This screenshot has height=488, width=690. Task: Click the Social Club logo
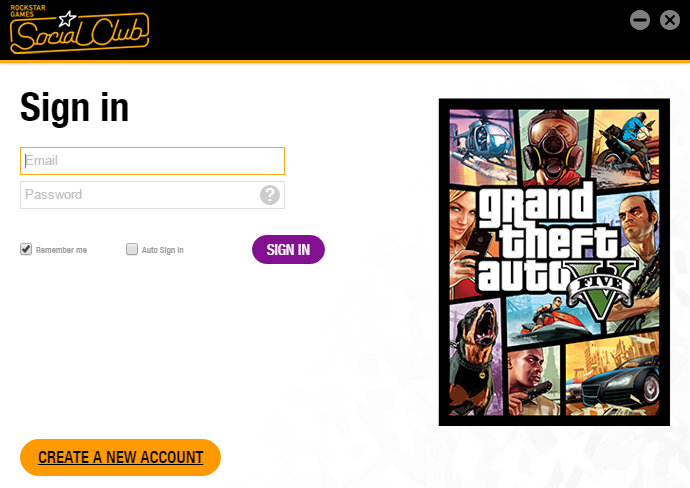[x=79, y=29]
